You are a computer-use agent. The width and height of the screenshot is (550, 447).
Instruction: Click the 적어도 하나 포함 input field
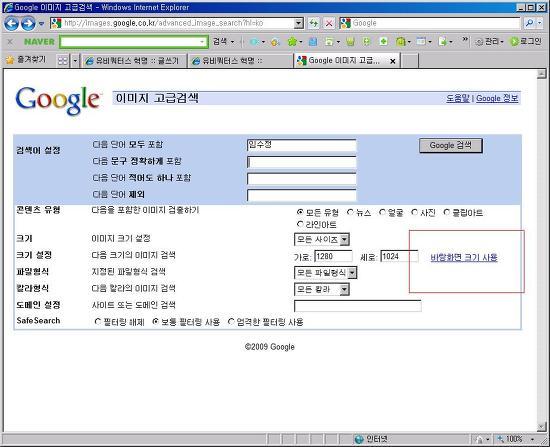coord(302,178)
